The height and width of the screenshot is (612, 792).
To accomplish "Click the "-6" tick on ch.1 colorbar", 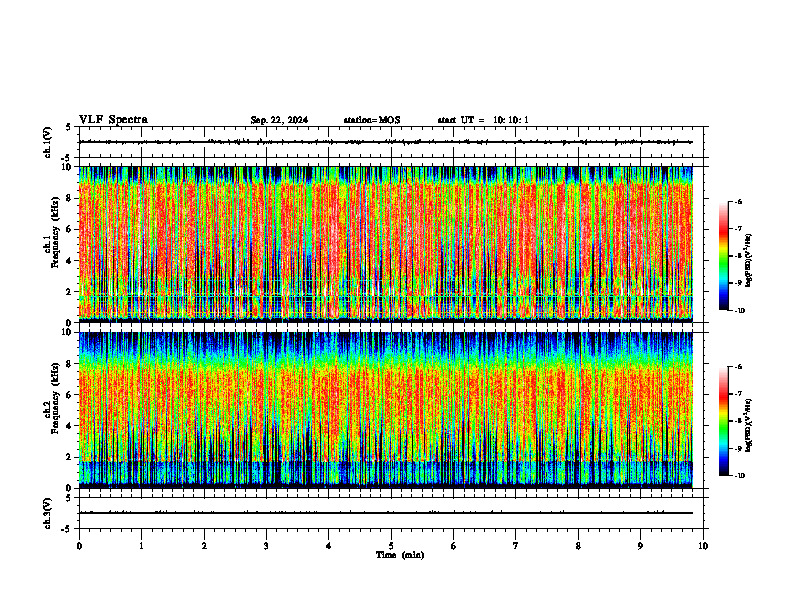I will tap(739, 202).
